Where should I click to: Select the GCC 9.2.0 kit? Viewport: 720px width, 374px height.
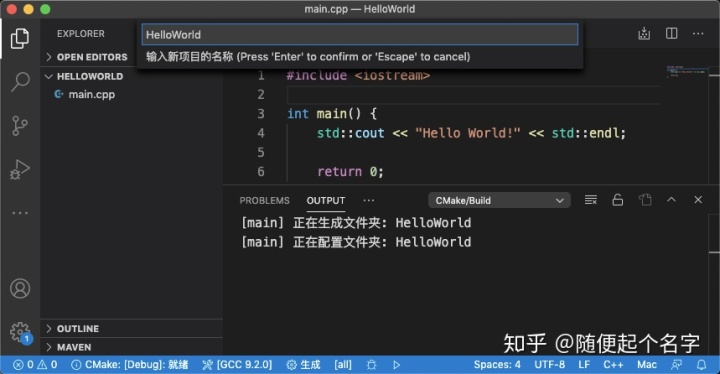237,365
